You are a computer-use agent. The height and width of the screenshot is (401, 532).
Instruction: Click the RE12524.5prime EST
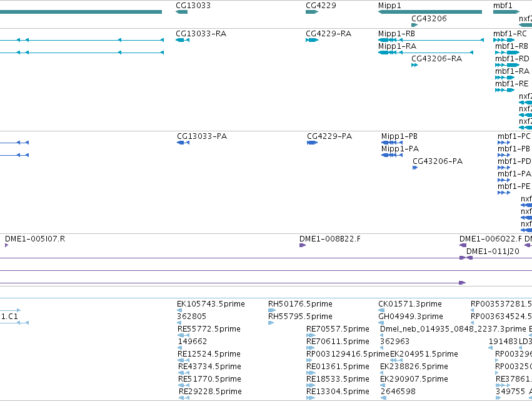(x=209, y=354)
